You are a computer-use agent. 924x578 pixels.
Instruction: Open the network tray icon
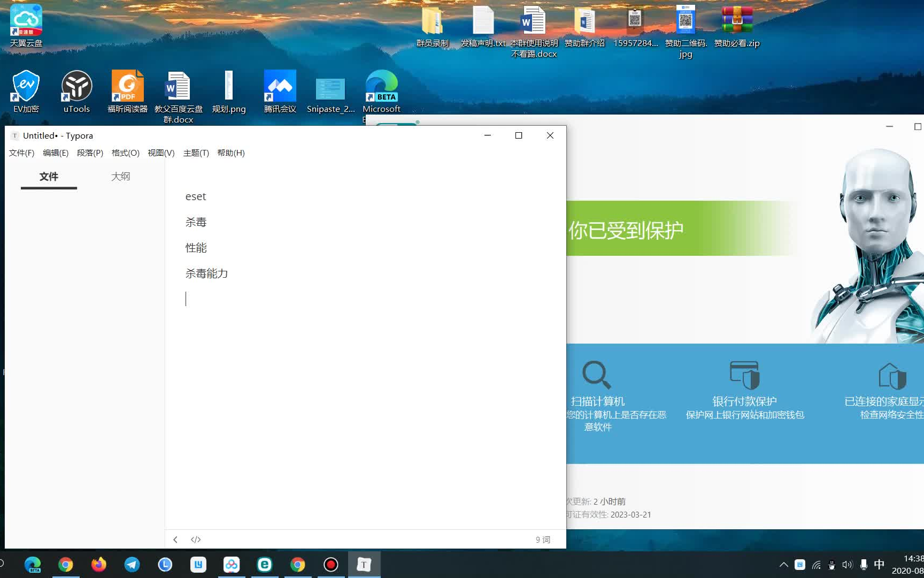coord(816,565)
